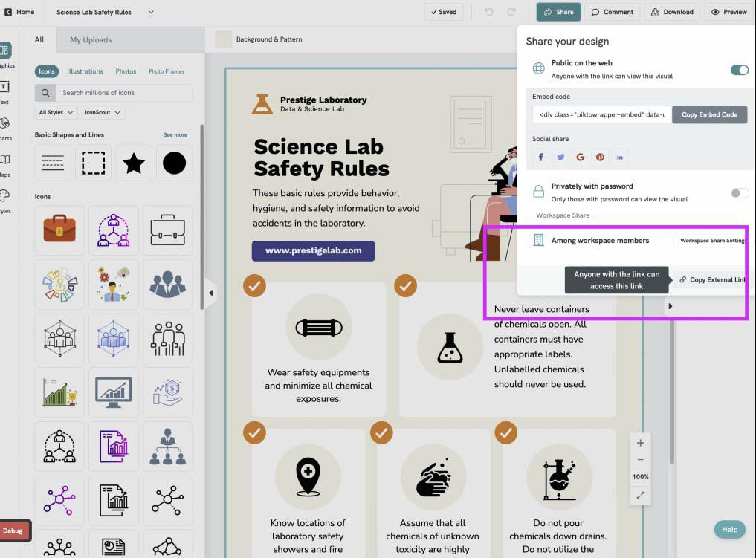The image size is (756, 558).
Task: Open the Background & Pattern color swatch
Action: tap(223, 39)
